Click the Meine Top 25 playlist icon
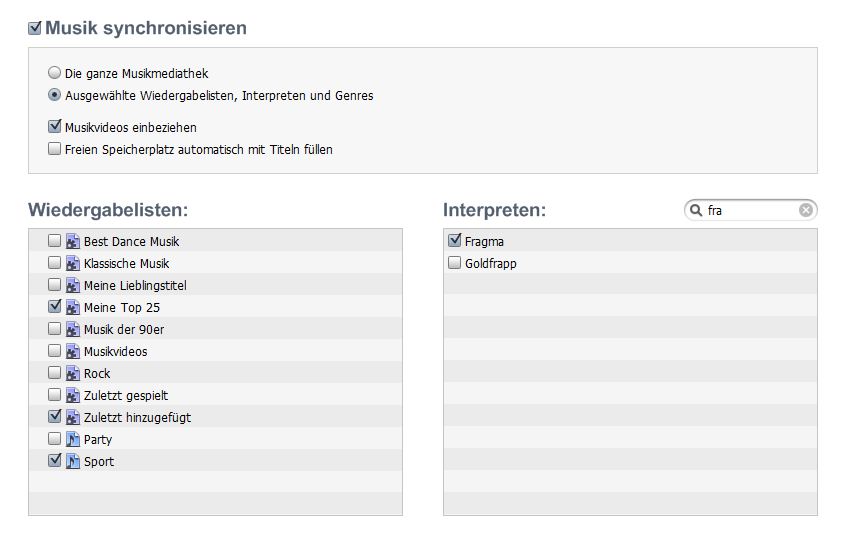Screen dimensions: 850x539 tap(73, 307)
